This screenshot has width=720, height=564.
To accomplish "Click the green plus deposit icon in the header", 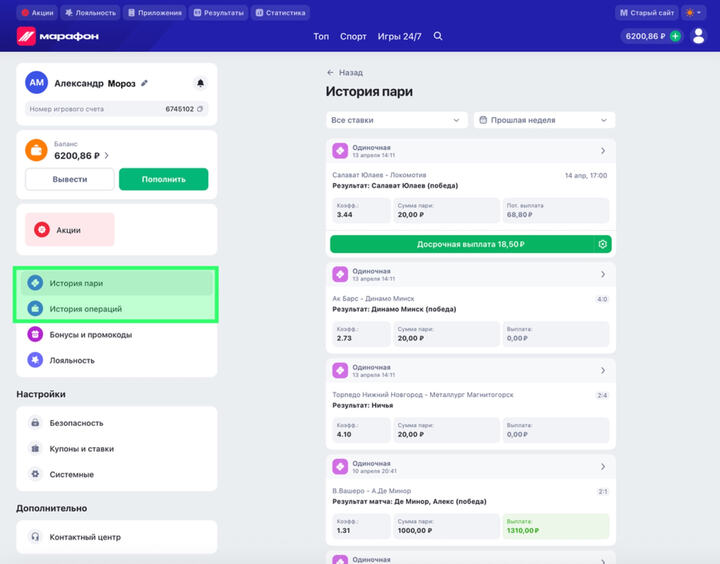I will 675,36.
